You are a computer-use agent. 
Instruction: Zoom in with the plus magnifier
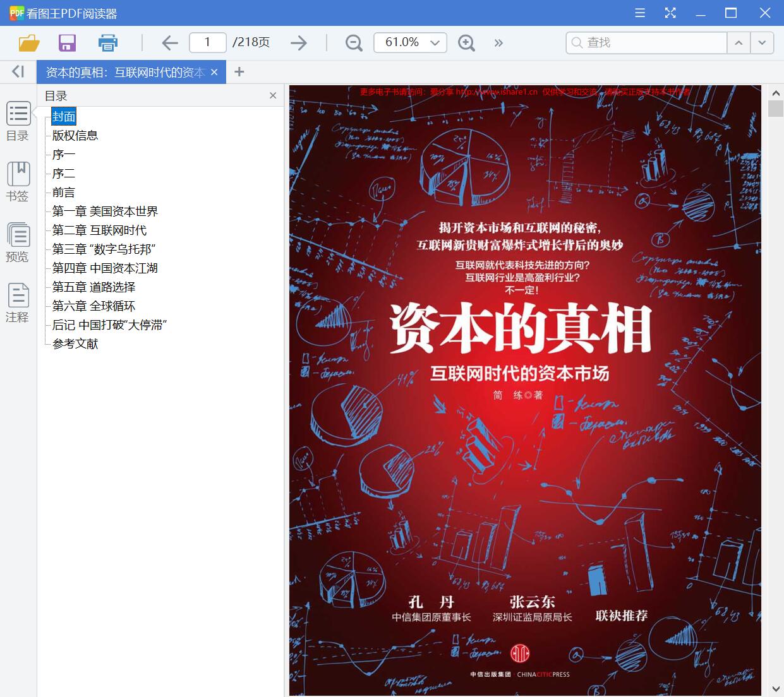[466, 43]
